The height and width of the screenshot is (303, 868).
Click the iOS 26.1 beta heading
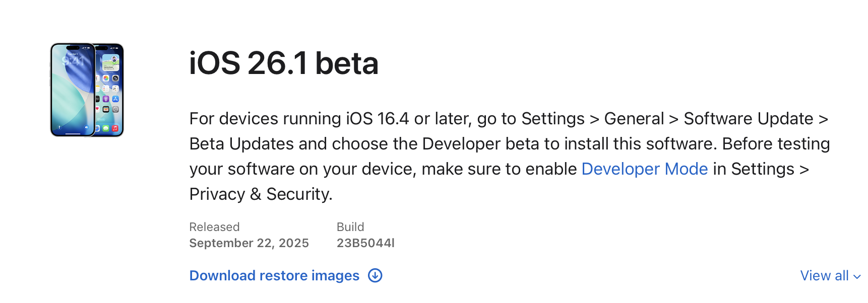[x=283, y=63]
